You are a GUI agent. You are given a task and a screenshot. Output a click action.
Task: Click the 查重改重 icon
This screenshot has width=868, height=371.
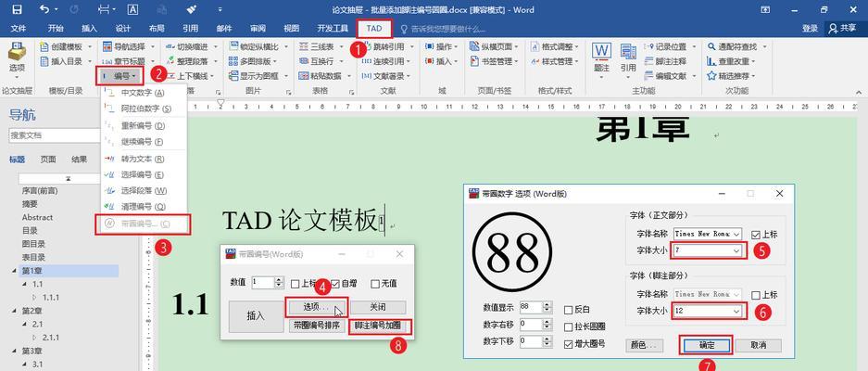tap(711, 61)
